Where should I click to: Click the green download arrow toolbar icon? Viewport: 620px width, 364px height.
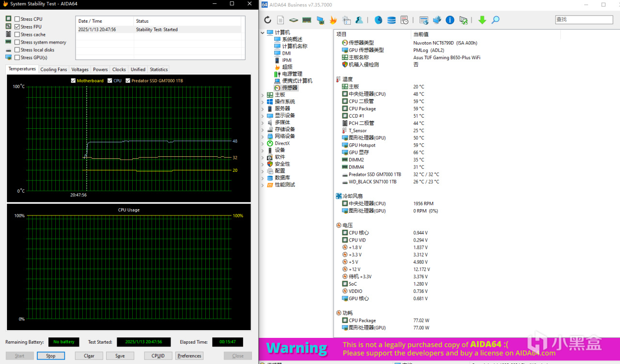pyautogui.click(x=482, y=20)
